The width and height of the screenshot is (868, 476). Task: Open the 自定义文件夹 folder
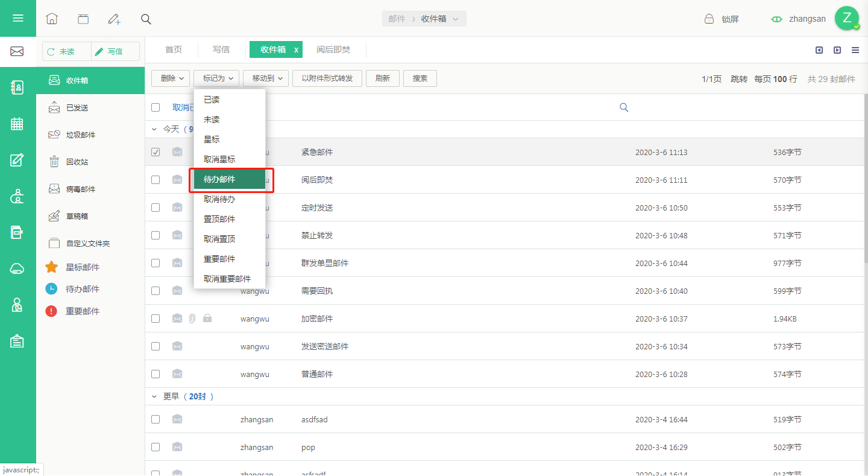pos(90,243)
